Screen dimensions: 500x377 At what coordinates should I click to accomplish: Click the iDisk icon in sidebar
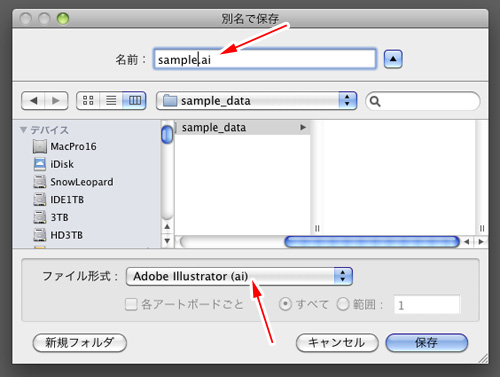[40, 164]
